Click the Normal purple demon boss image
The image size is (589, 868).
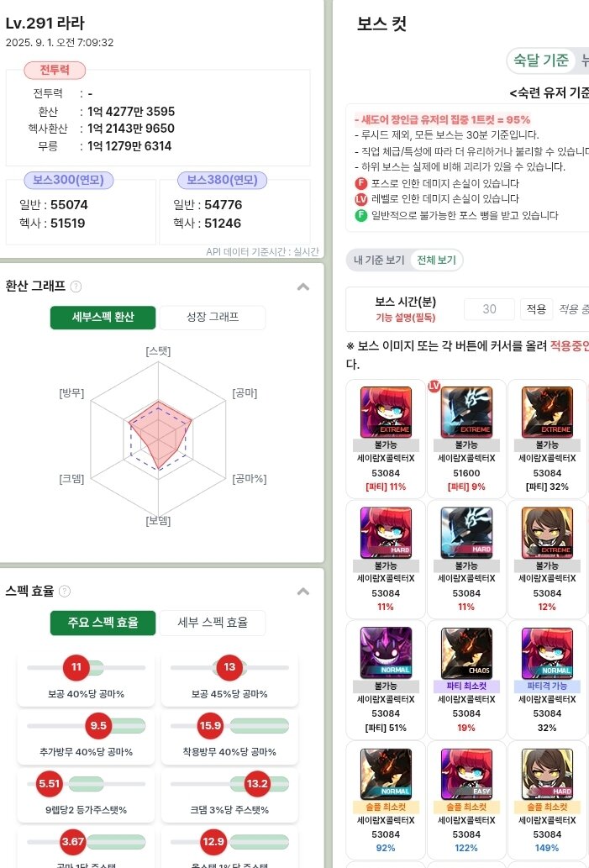(x=386, y=653)
